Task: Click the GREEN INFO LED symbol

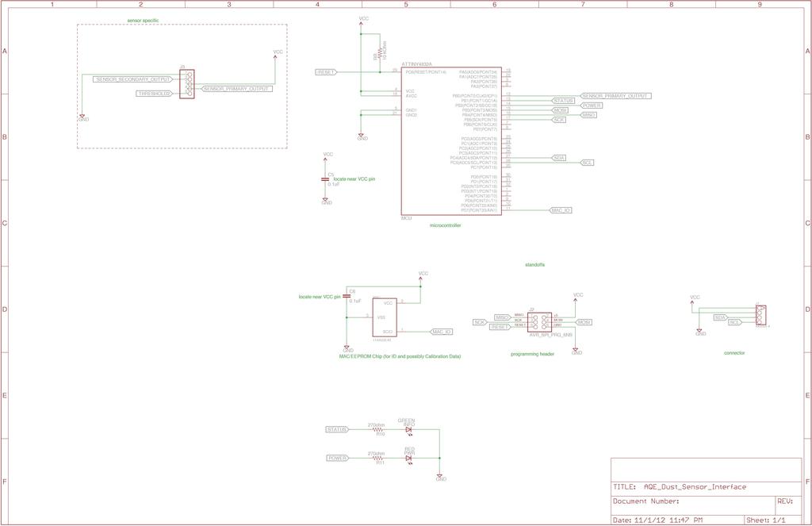Action: click(x=408, y=430)
